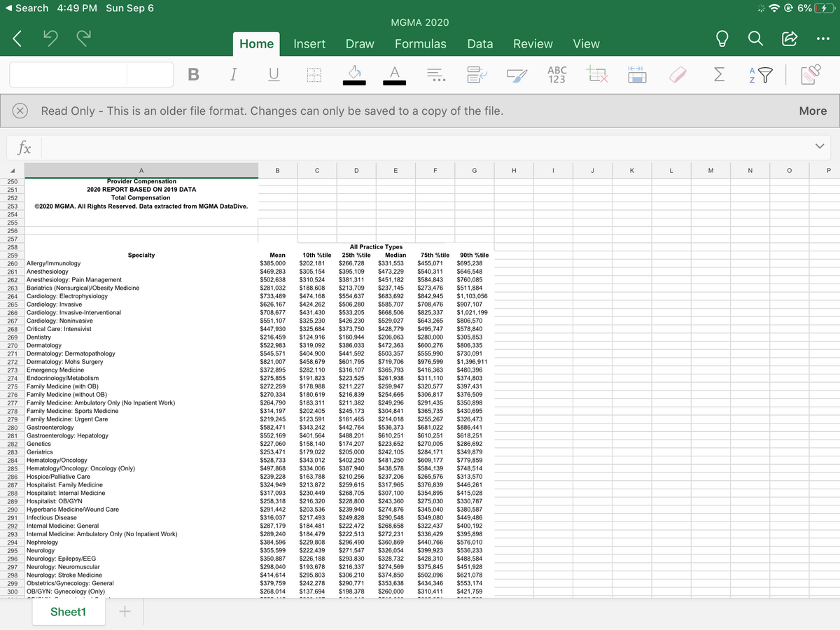Toggle bold formatting
This screenshot has width=840, height=630.
[x=192, y=75]
